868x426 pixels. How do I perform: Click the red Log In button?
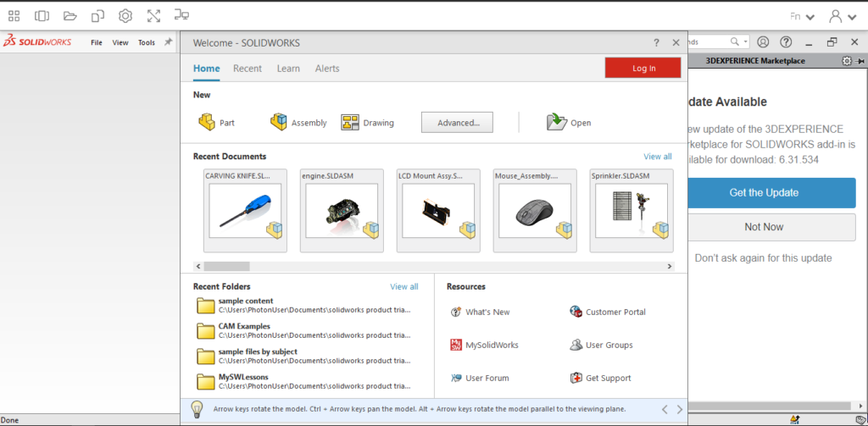point(643,68)
